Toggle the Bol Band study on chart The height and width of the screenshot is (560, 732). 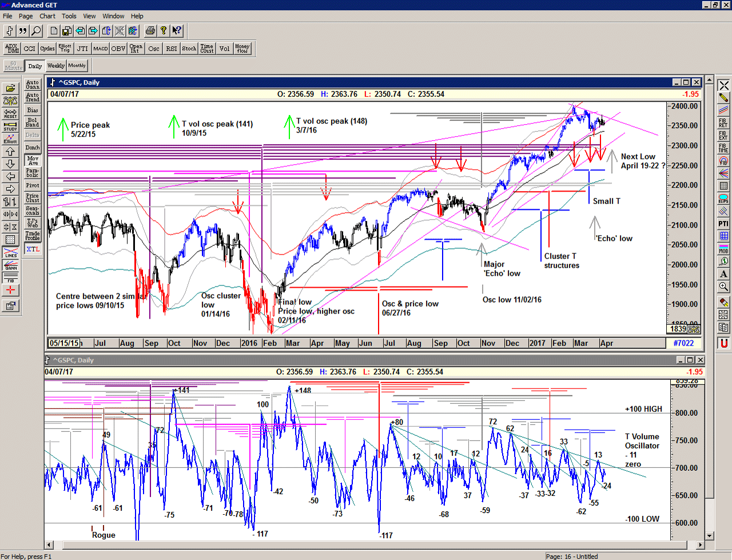tap(33, 122)
